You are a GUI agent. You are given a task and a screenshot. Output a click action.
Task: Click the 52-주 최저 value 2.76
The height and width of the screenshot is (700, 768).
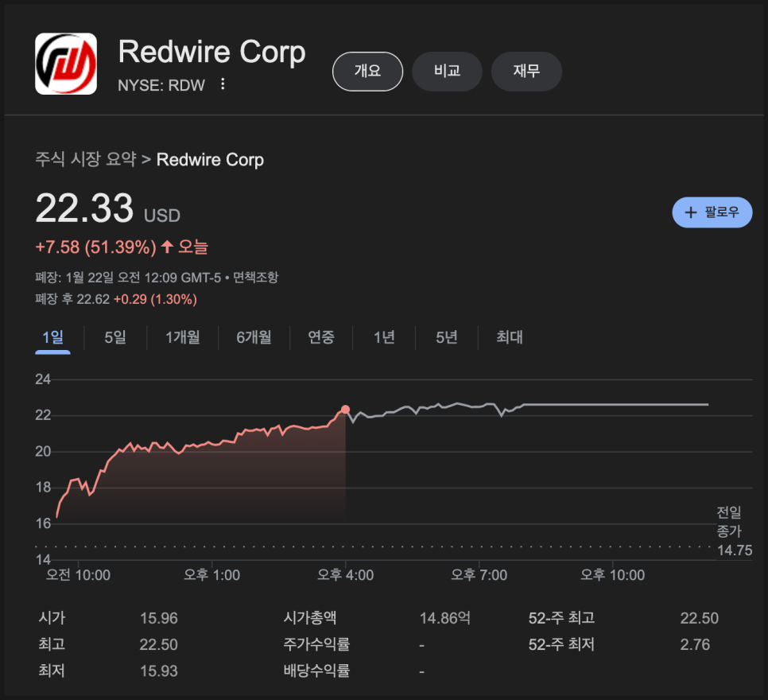tap(695, 644)
